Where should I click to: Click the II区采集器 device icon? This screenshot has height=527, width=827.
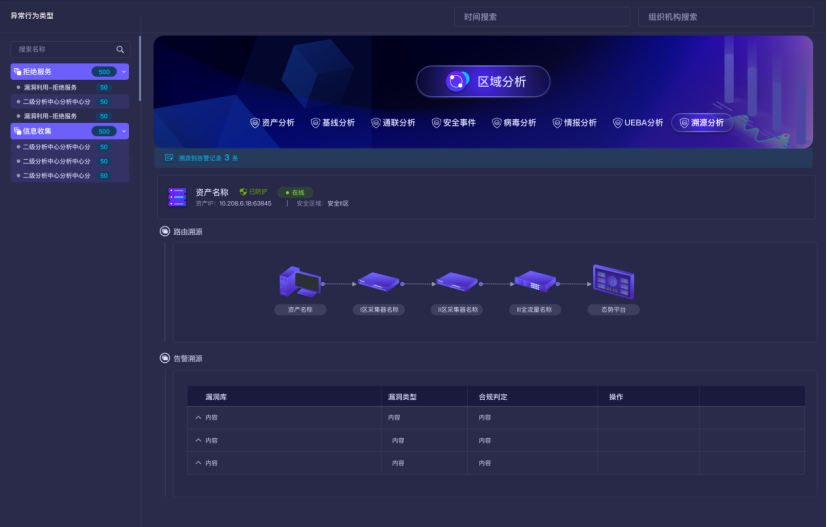pyautogui.click(x=456, y=283)
